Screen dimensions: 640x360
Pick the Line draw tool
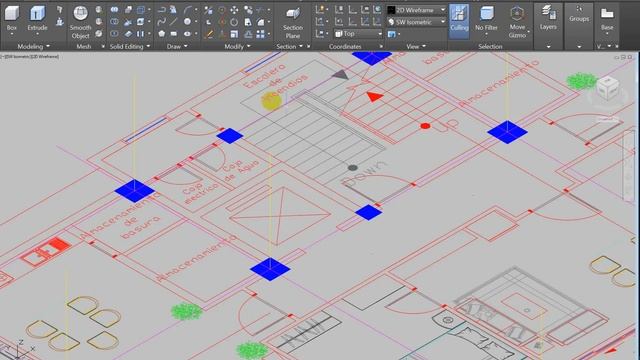click(x=173, y=22)
